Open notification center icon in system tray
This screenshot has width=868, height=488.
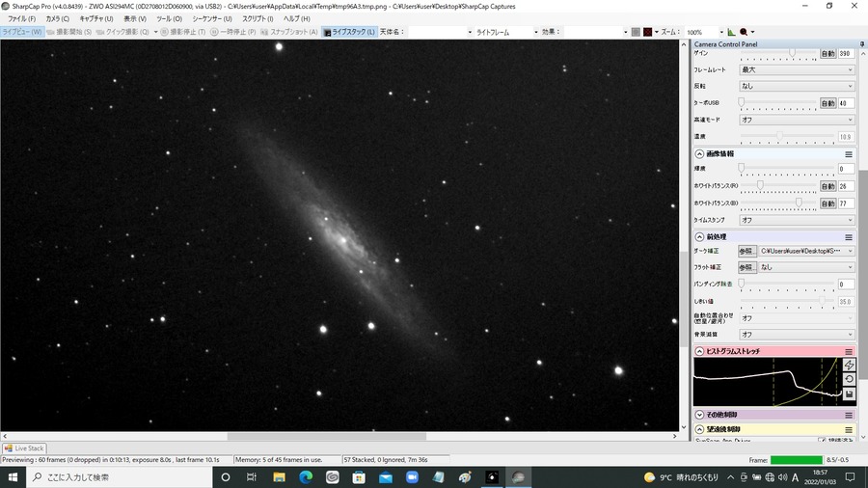[851, 477]
